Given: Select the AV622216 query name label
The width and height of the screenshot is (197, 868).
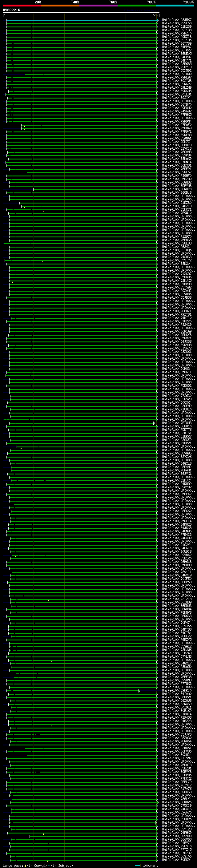Looking at the screenshot, I should [11, 10].
